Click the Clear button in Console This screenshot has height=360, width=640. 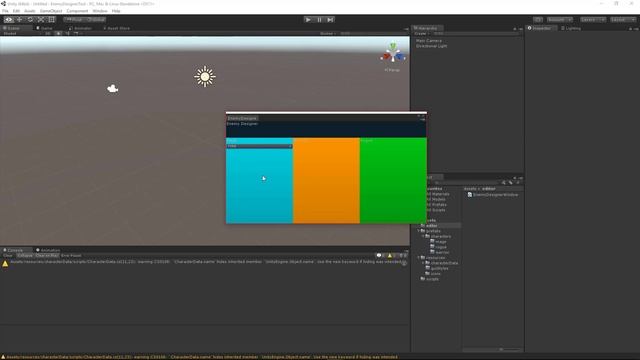[x=8, y=256]
